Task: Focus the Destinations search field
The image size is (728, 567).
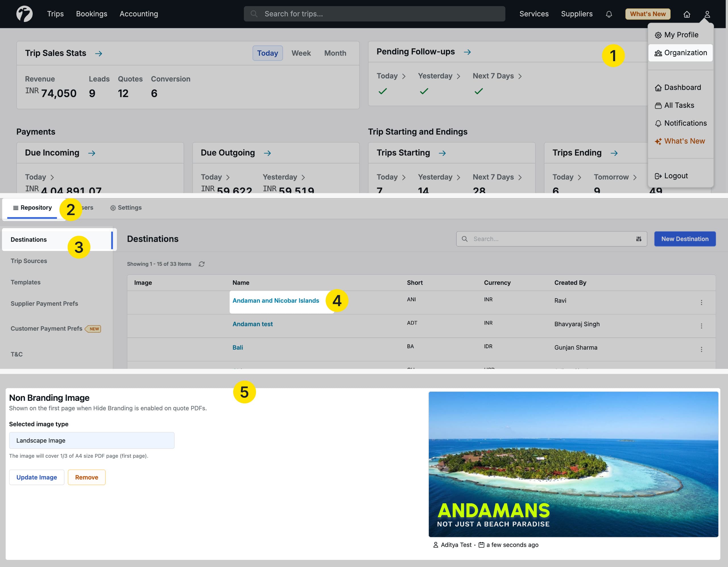Action: click(551, 239)
